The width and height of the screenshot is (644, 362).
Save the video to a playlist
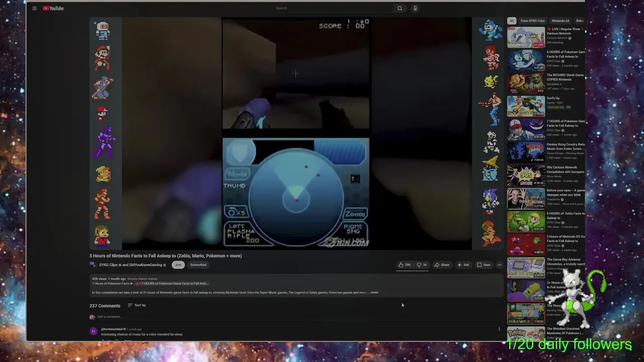pyautogui.click(x=484, y=265)
